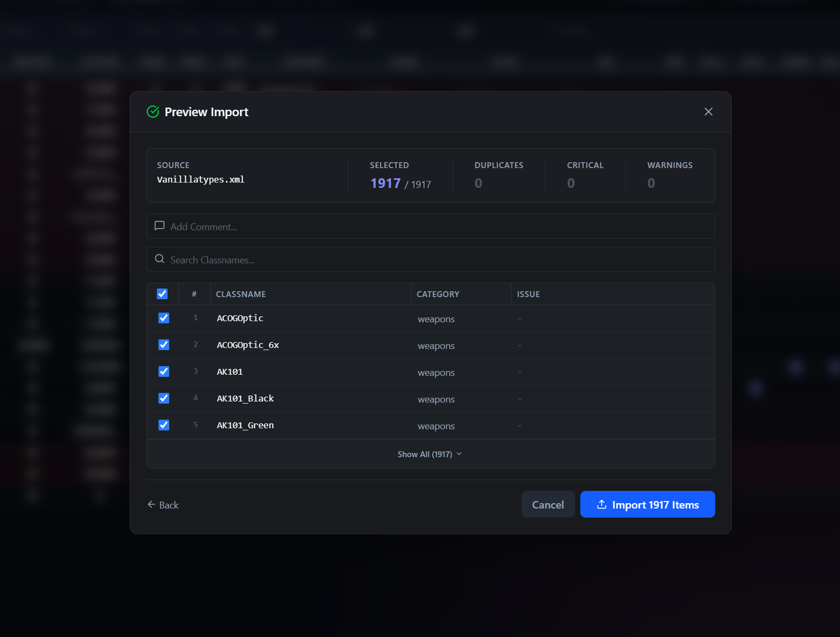Screen dimensions: 840x637
Task: Select the AK101_Black classname text
Action: 245,399
